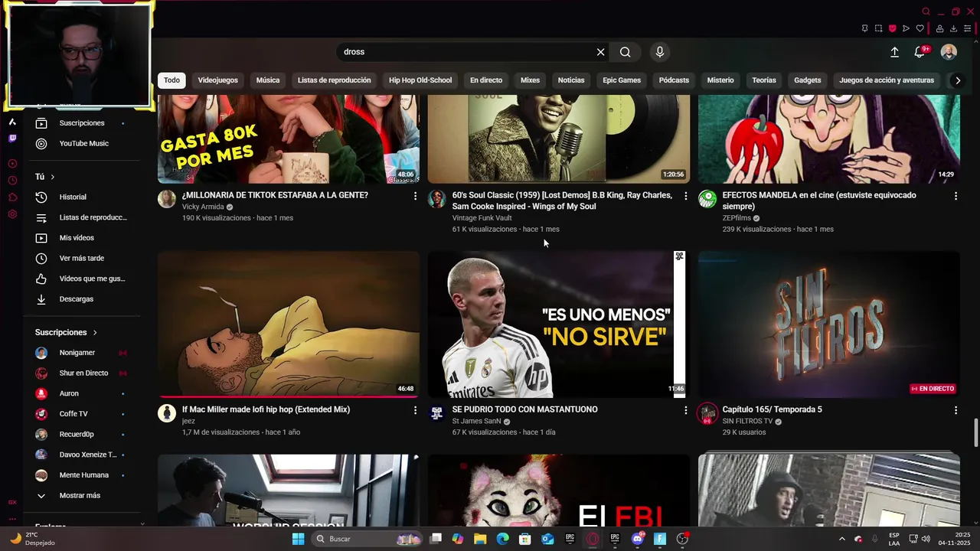The image size is (980, 551).
Task: Click the page vertical scrollbar thumb
Action: pyautogui.click(x=975, y=433)
